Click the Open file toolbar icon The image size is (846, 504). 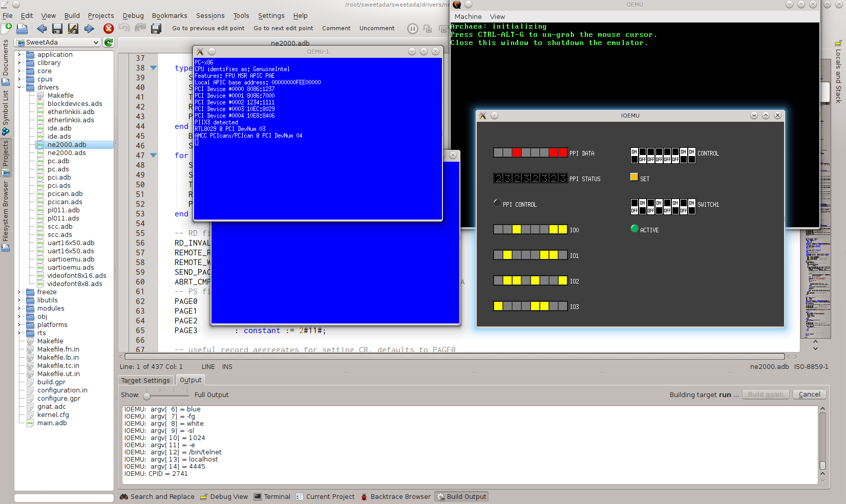[x=22, y=29]
